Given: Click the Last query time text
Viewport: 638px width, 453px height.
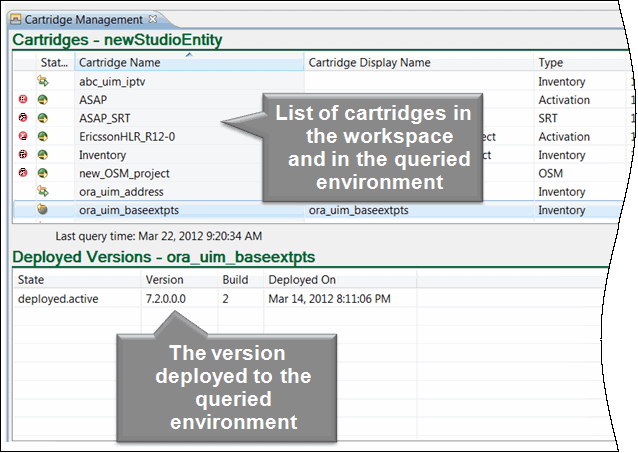Looking at the screenshot, I should point(159,236).
